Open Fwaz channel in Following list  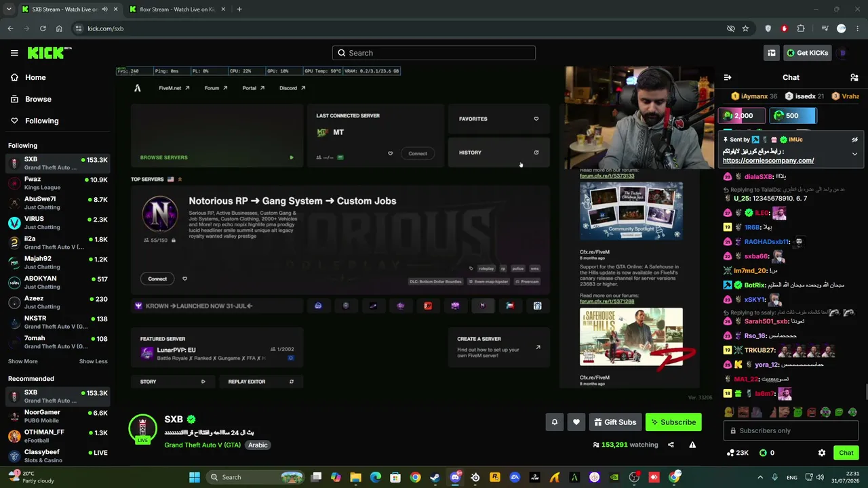click(x=58, y=183)
